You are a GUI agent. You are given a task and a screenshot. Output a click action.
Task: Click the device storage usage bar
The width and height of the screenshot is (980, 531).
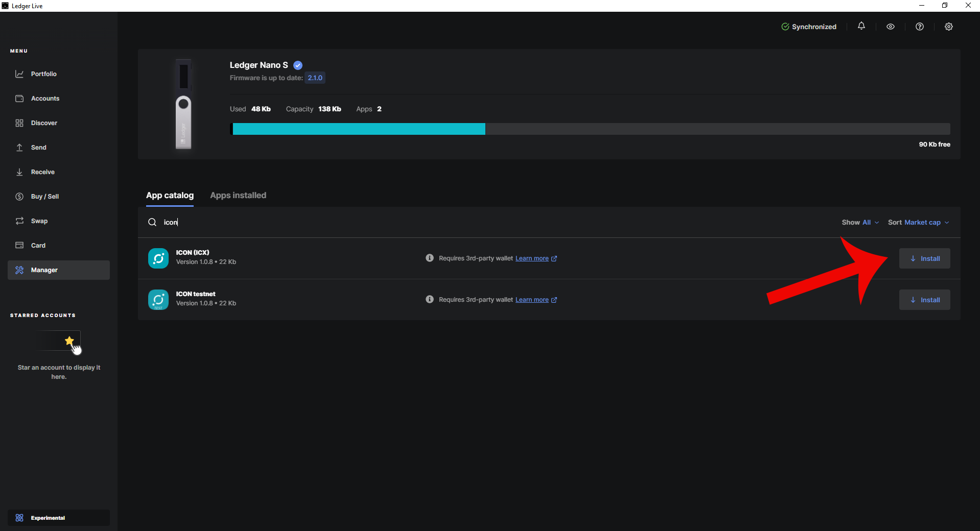[590, 129]
